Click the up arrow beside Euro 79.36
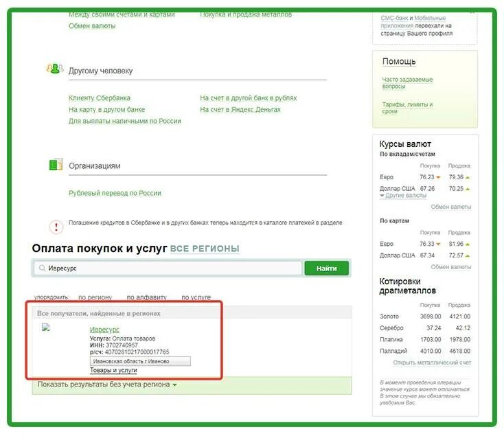This screenshot has height=436, width=504. [x=468, y=177]
